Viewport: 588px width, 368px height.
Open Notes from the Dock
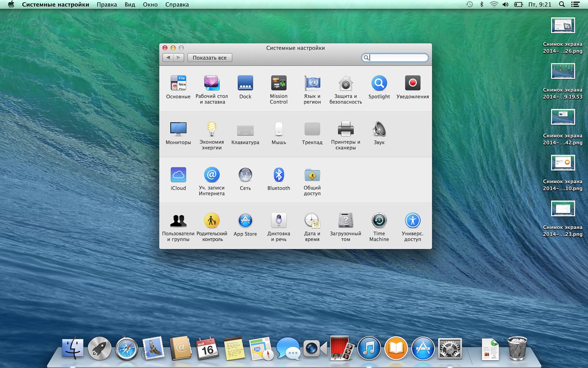click(234, 348)
